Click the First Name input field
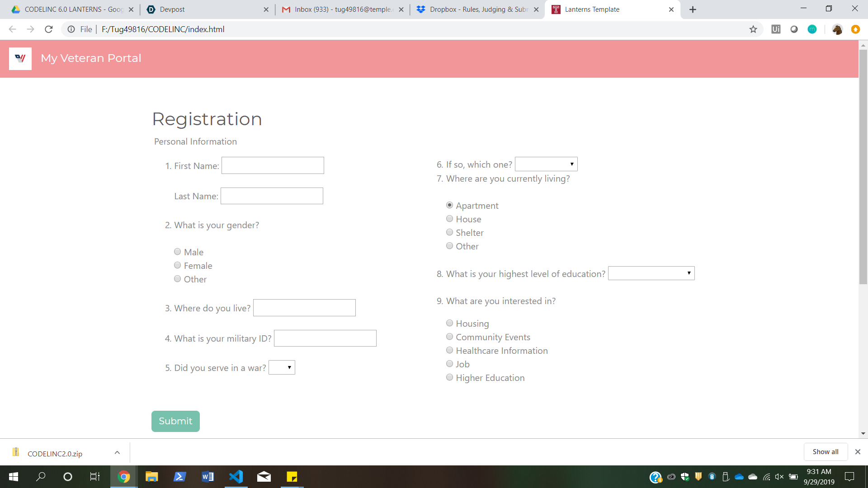This screenshot has width=868, height=488. point(273,165)
